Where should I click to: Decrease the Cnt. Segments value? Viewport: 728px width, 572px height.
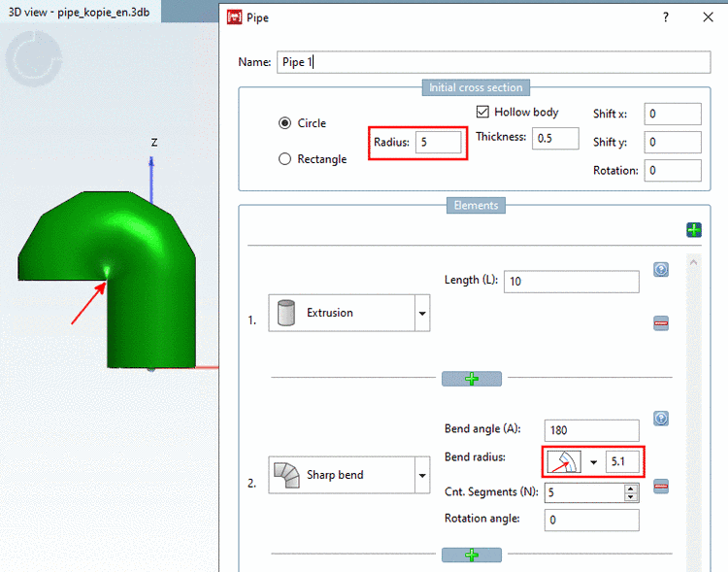[630, 497]
